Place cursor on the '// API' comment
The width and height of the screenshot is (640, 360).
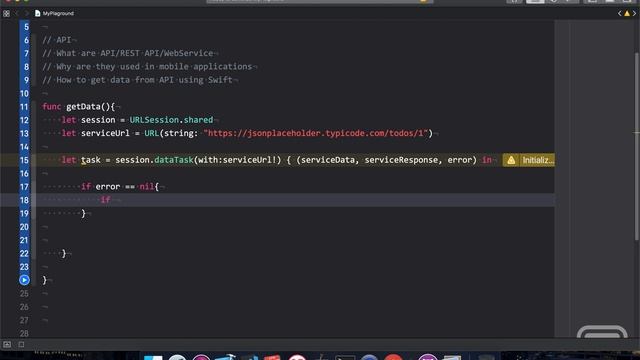coord(57,40)
